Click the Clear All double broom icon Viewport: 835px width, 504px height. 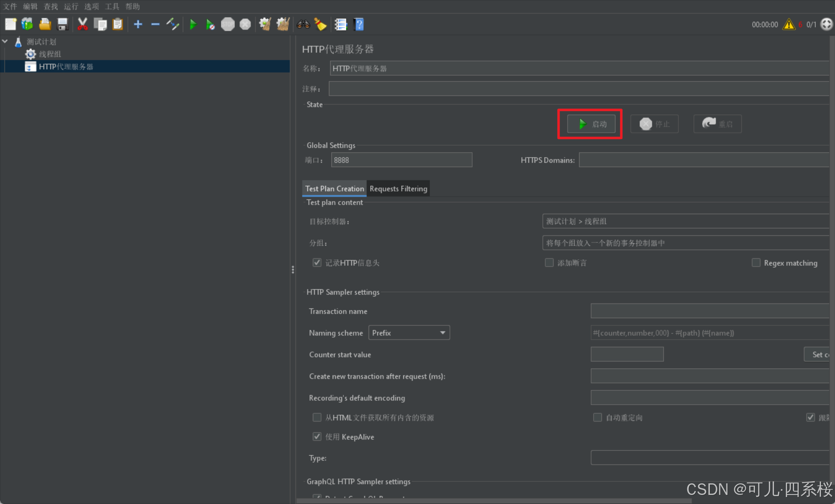point(283,24)
